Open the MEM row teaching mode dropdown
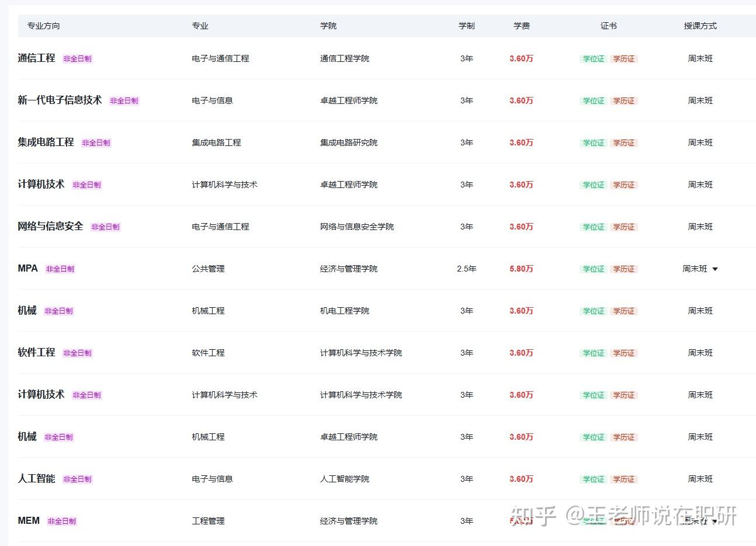756x546 pixels. click(715, 521)
